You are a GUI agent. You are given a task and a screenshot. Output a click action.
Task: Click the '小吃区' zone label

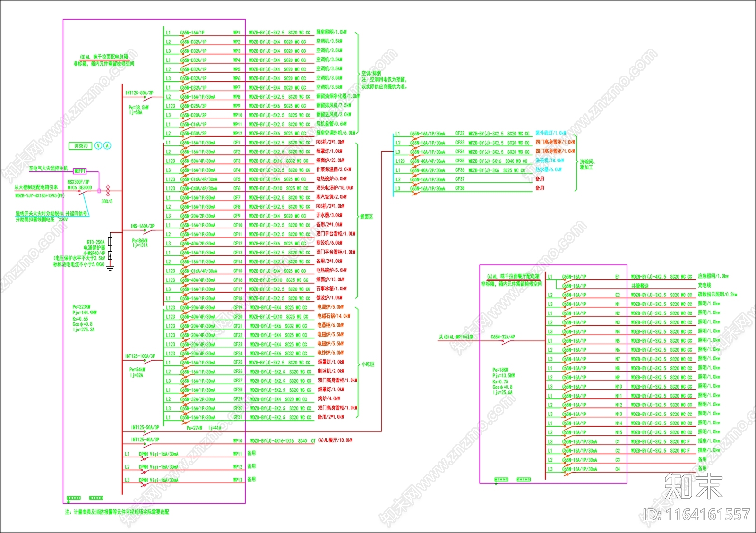pyautogui.click(x=368, y=364)
